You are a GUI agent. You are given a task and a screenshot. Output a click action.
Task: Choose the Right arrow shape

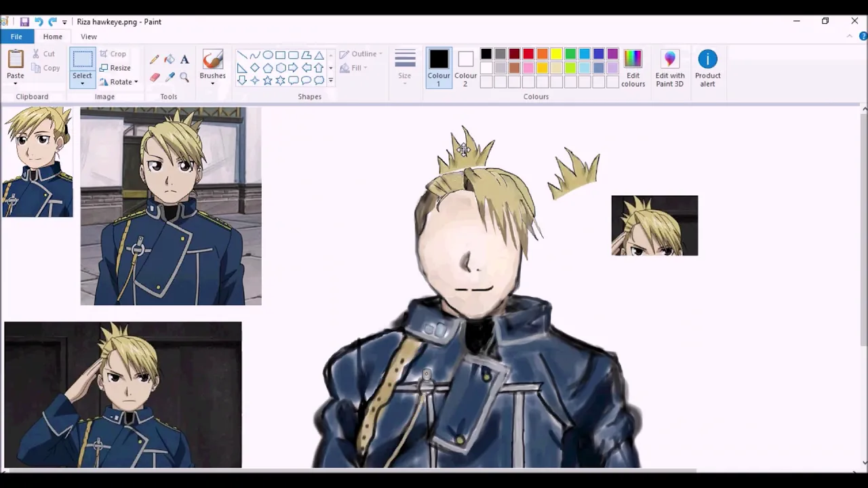tap(294, 68)
